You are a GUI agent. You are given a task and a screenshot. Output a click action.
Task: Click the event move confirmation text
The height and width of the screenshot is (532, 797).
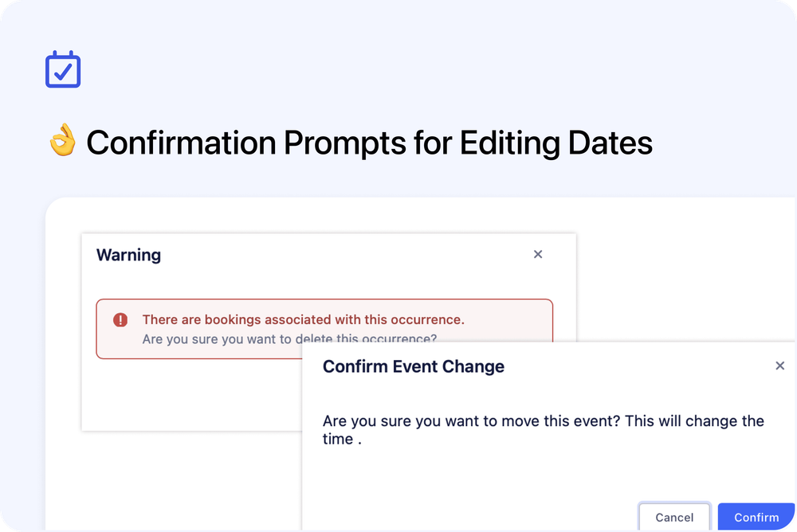point(543,429)
